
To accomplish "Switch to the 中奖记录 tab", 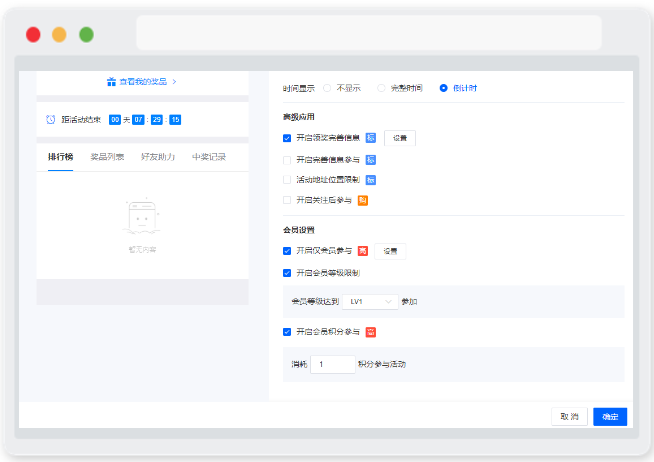I will pos(209,157).
